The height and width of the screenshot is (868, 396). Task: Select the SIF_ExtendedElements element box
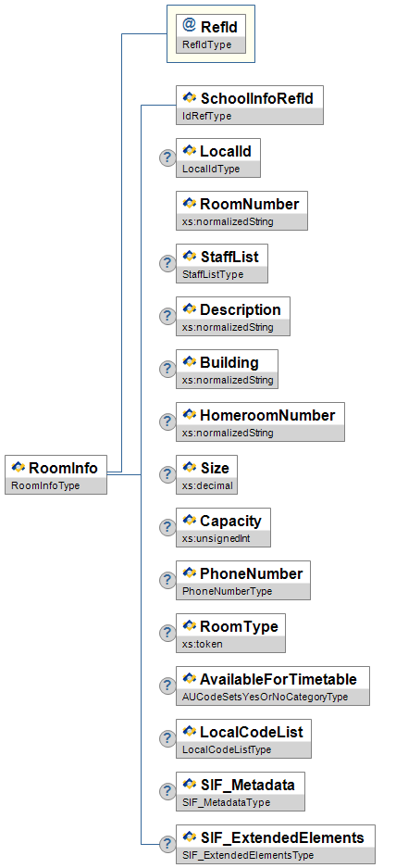[276, 844]
